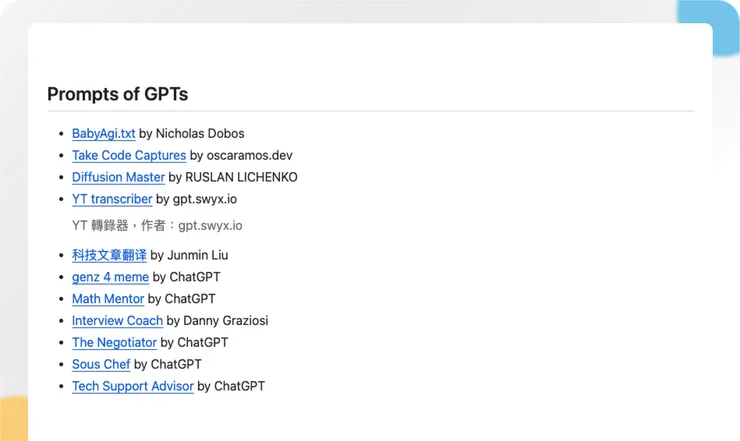
Task: Open the 科技文章翻译 link
Action: pos(109,255)
